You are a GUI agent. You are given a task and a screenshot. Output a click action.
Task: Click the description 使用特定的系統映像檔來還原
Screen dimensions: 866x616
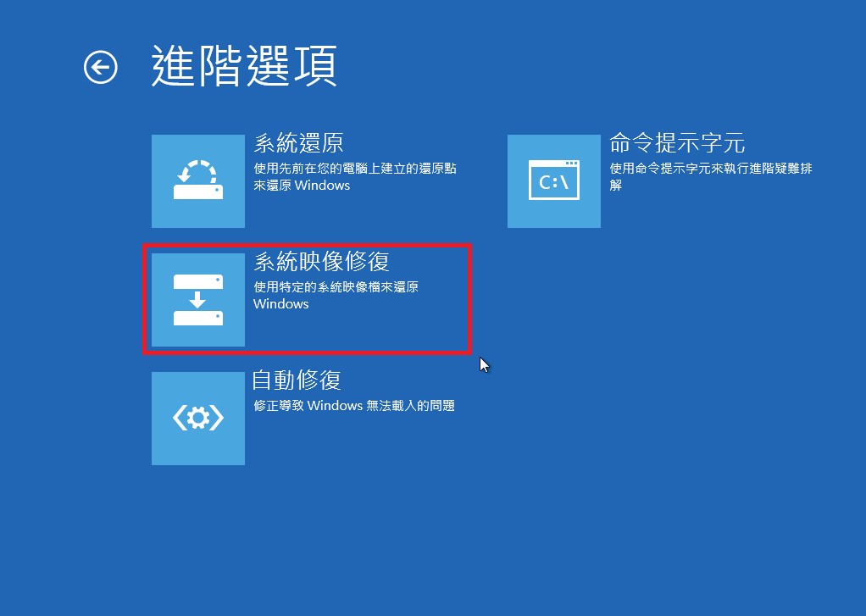[x=336, y=287]
